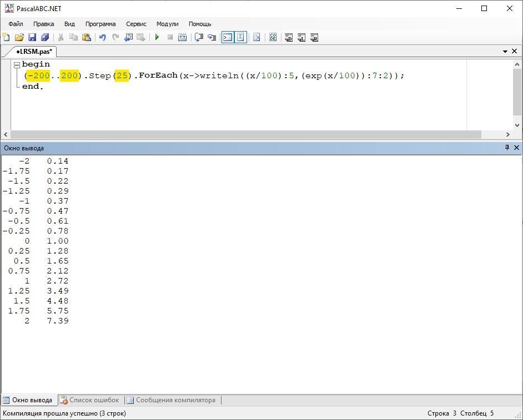Select the L configuration icon
The height and width of the screenshot is (420, 523).
pos(301,37)
